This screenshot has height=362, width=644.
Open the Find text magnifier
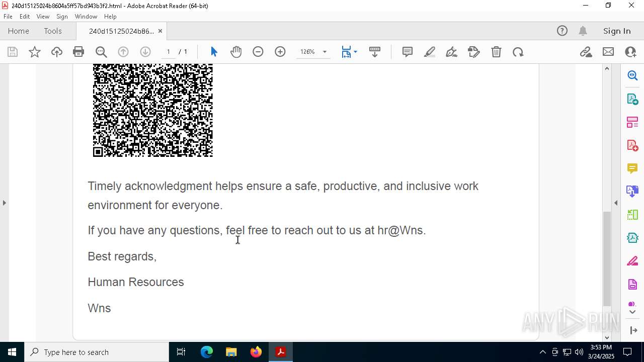coord(101,52)
